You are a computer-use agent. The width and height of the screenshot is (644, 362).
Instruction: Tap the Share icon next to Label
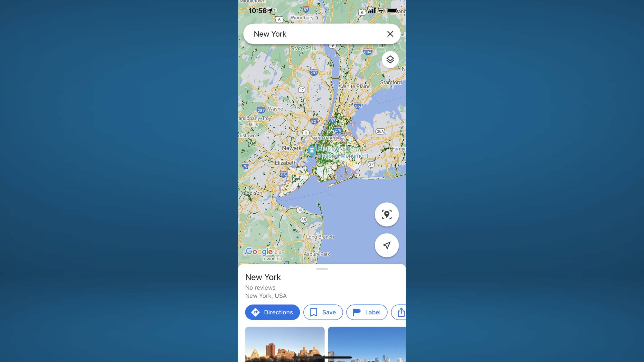[x=400, y=312]
